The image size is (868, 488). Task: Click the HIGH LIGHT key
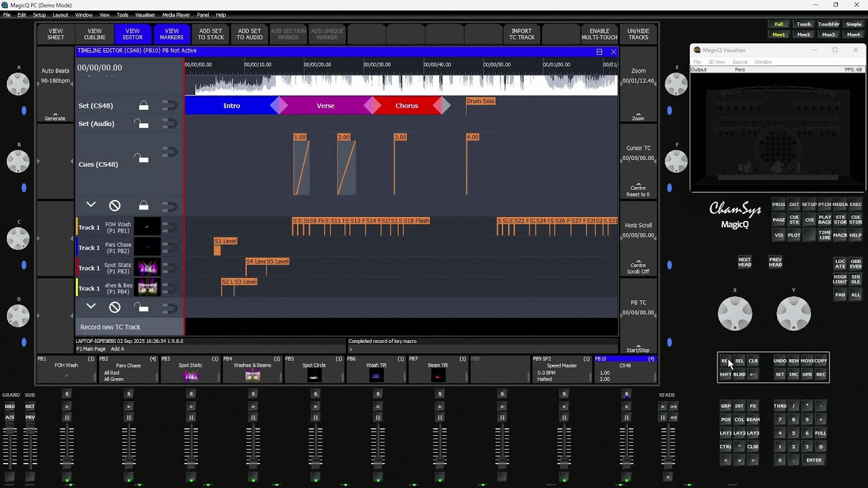[x=840, y=279]
